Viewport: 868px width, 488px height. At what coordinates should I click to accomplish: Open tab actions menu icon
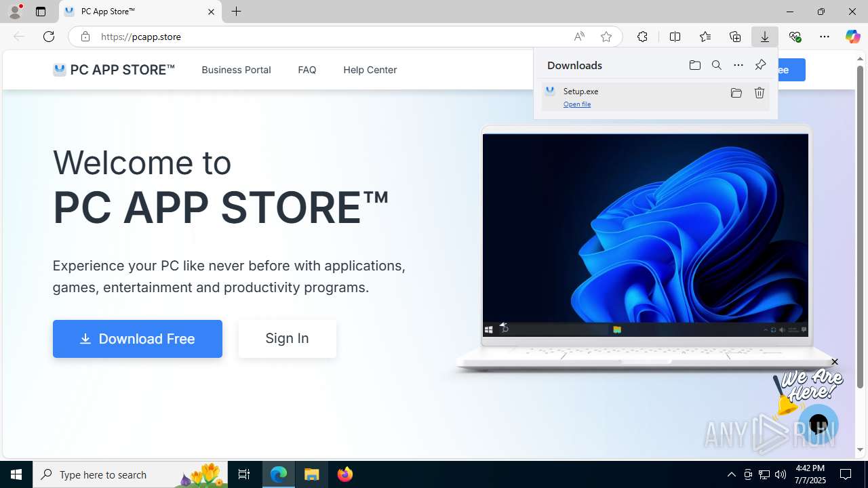(41, 12)
